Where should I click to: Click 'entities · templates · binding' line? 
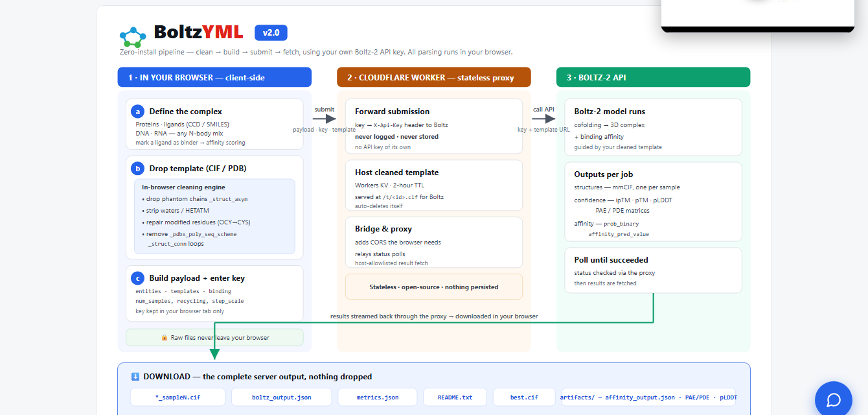(183, 291)
